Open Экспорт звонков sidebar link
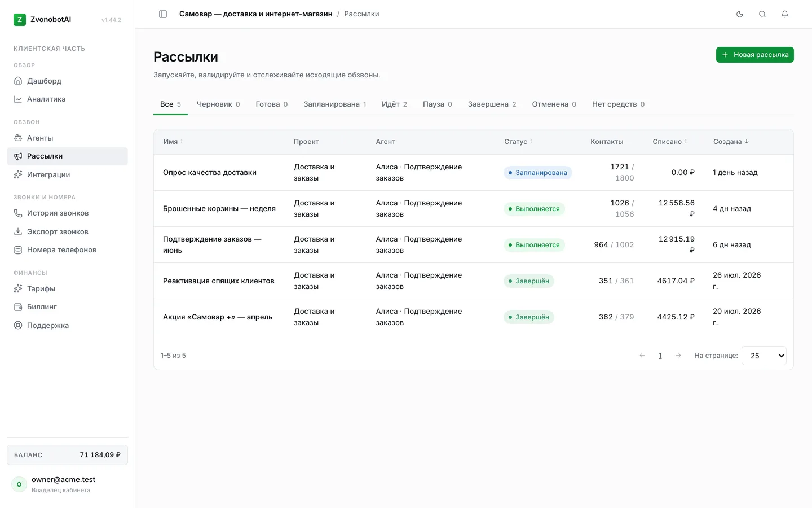 point(67,232)
